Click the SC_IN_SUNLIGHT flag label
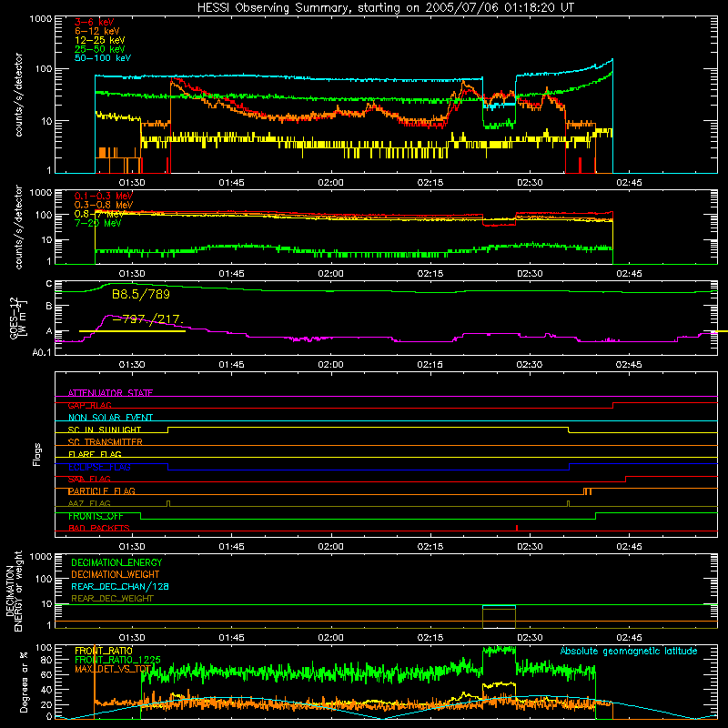728x728 pixels. [x=105, y=430]
